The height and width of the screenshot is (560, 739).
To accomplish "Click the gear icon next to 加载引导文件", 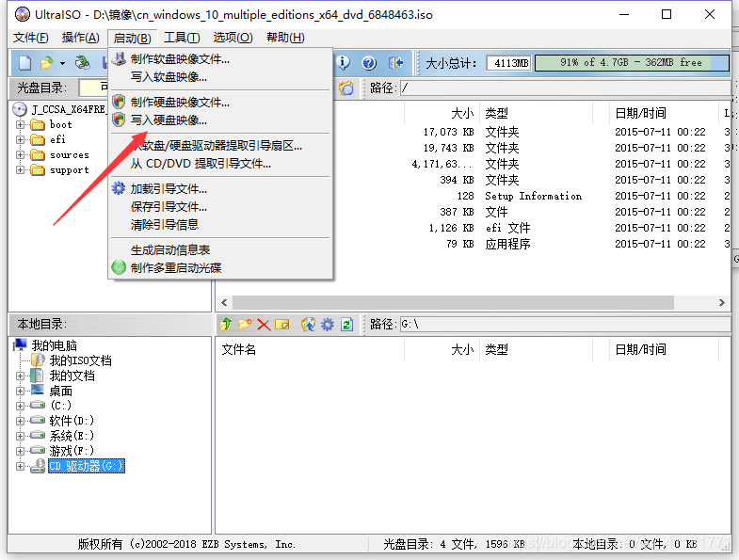I will [x=119, y=188].
